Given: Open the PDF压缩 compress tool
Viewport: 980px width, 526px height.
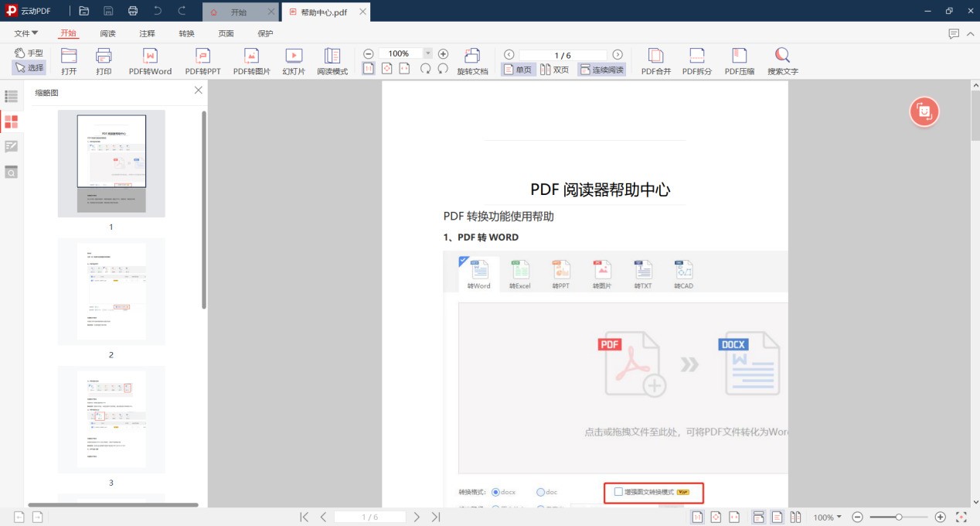Looking at the screenshot, I should (x=740, y=61).
